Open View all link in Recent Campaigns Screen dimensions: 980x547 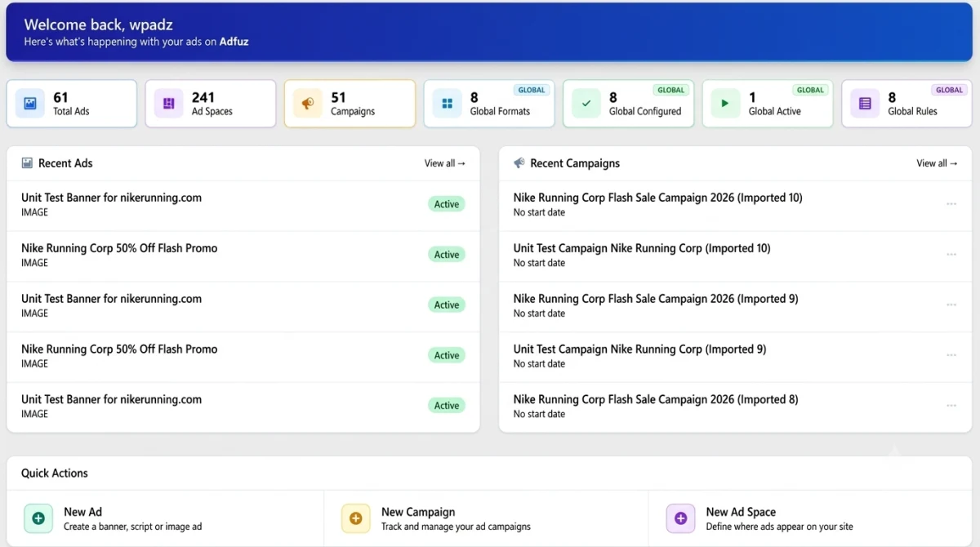click(x=937, y=163)
